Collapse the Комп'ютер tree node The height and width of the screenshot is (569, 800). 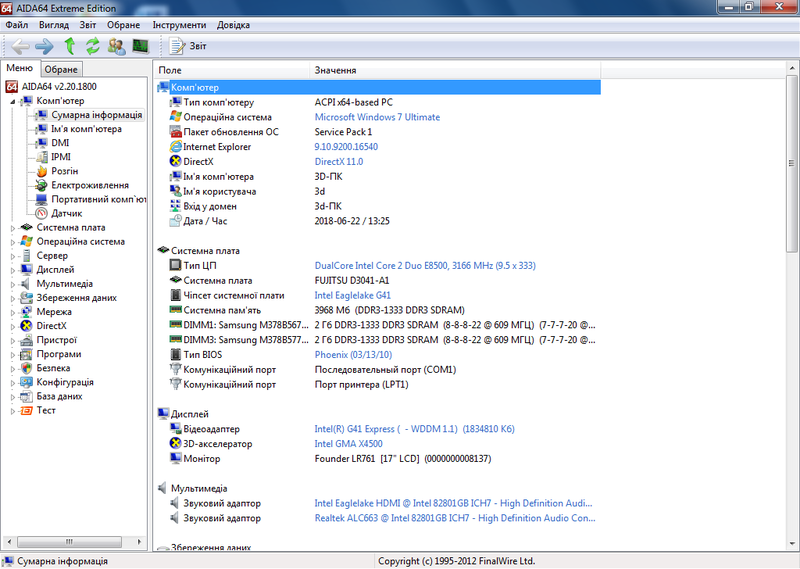pyautogui.click(x=13, y=102)
